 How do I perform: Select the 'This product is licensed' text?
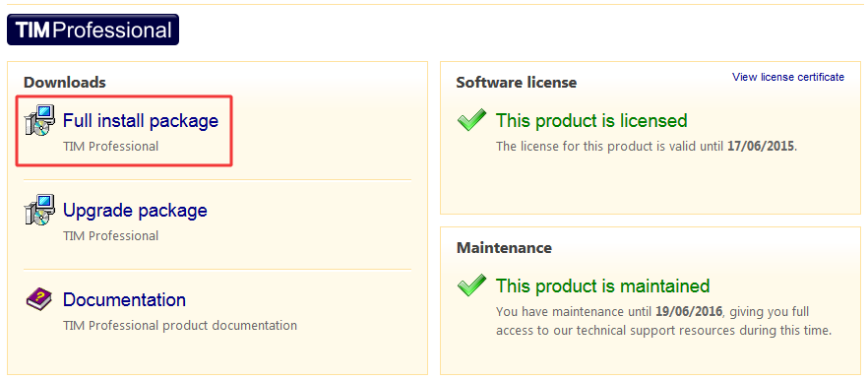click(x=591, y=120)
